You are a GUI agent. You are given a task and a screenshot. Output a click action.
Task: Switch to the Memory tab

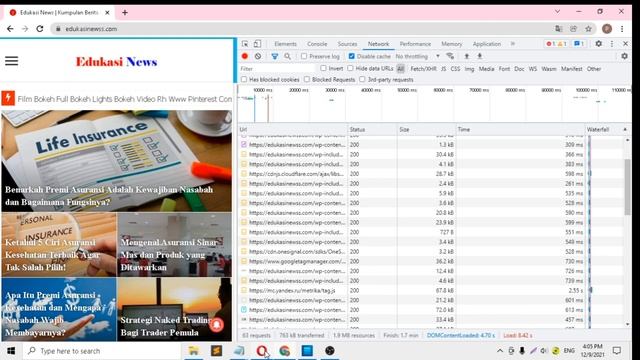[x=451, y=44]
